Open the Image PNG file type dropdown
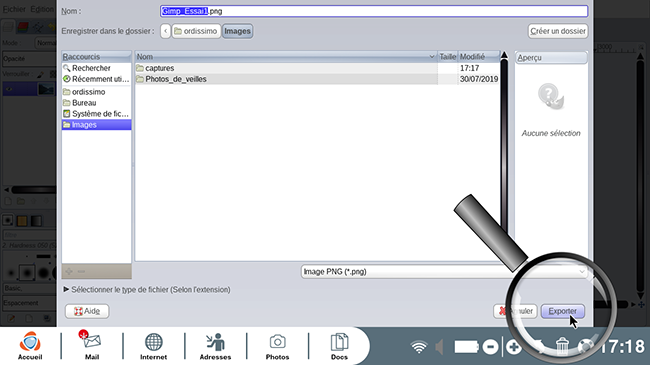 (444, 272)
